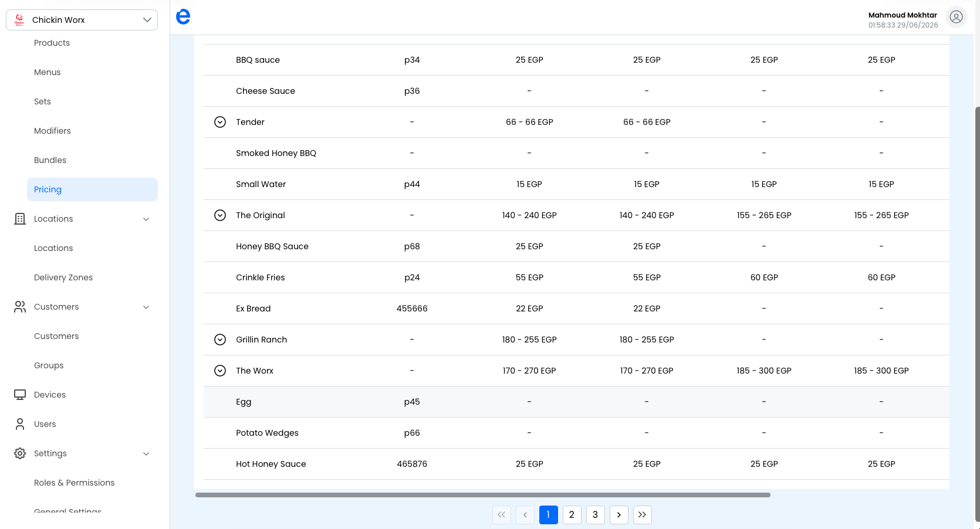Open Groups in the sidebar
Image resolution: width=980 pixels, height=529 pixels.
[x=49, y=365]
